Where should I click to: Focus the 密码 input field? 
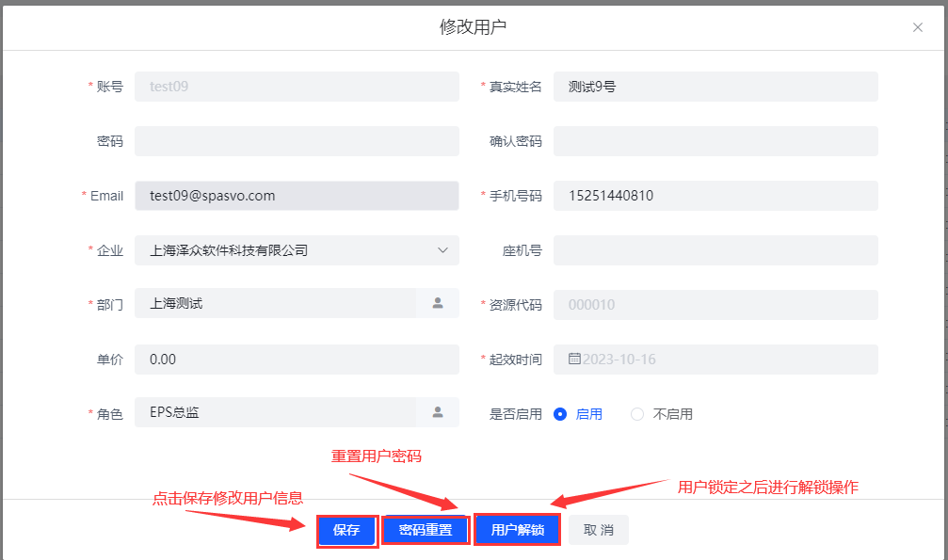297,141
